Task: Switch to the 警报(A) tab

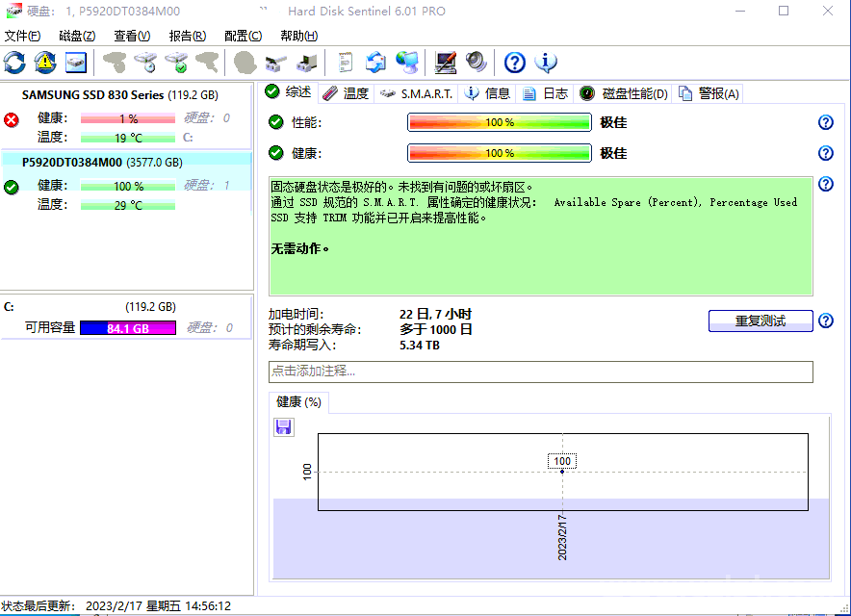Action: click(709, 94)
